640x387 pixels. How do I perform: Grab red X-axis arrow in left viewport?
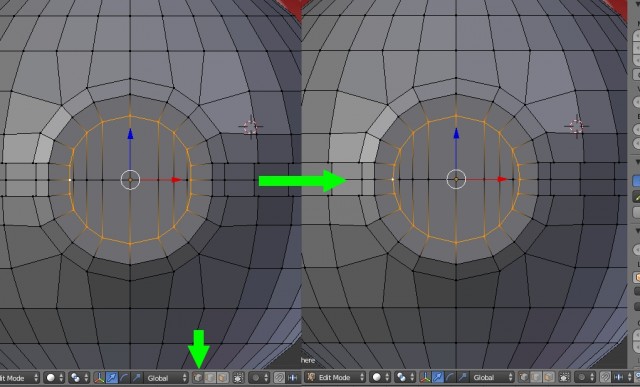pos(176,180)
